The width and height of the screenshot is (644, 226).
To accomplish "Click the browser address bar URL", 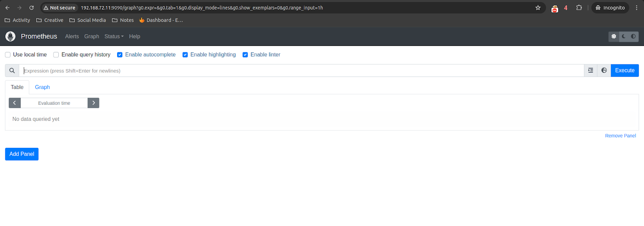I will coord(202,8).
